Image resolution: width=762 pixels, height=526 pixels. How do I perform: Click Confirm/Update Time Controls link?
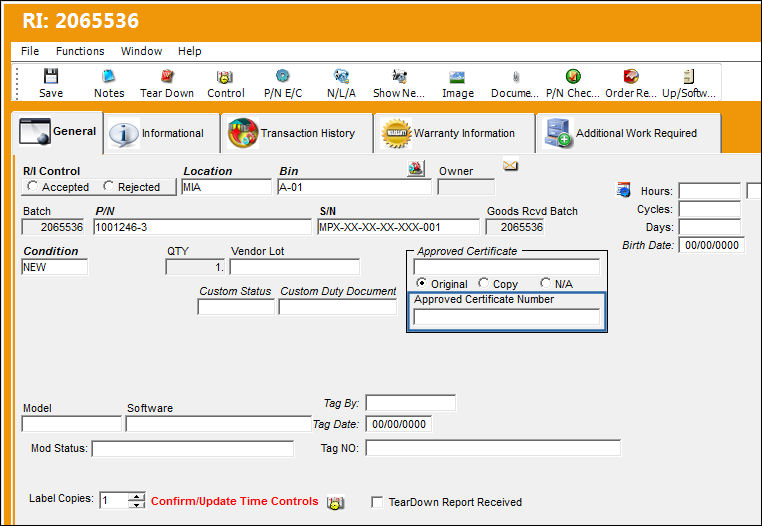[x=234, y=501]
